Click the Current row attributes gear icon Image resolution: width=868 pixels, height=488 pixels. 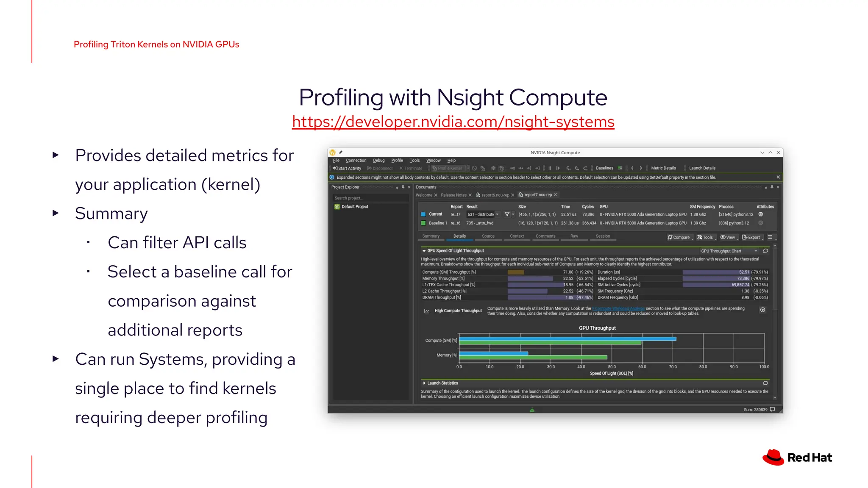coord(761,214)
